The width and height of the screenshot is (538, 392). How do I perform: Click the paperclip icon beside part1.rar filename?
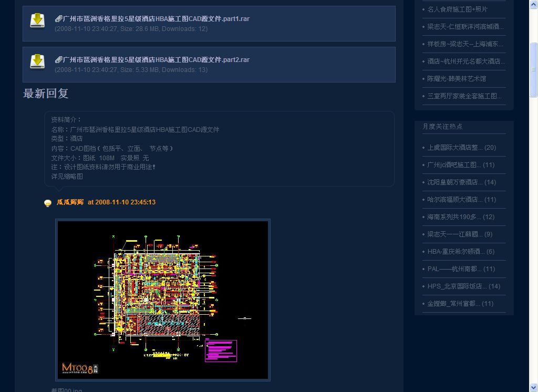tap(58, 19)
